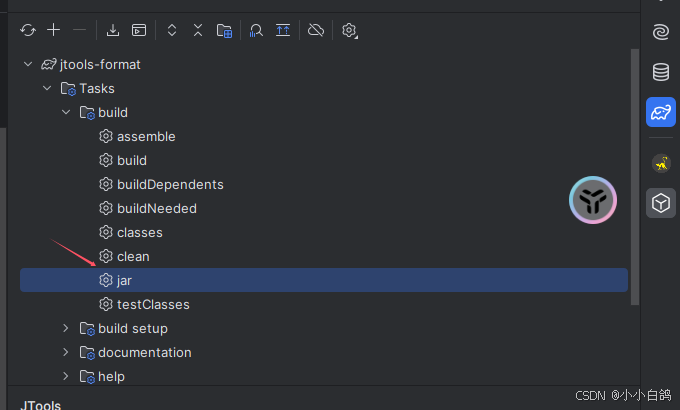
Task: Expand the help folder
Action: click(66, 376)
